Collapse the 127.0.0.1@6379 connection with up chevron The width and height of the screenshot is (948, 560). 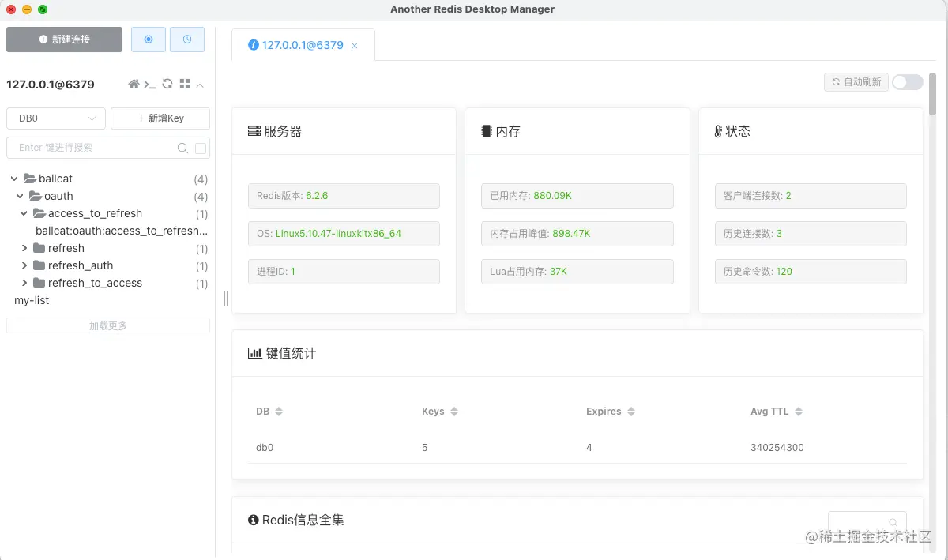coord(200,85)
